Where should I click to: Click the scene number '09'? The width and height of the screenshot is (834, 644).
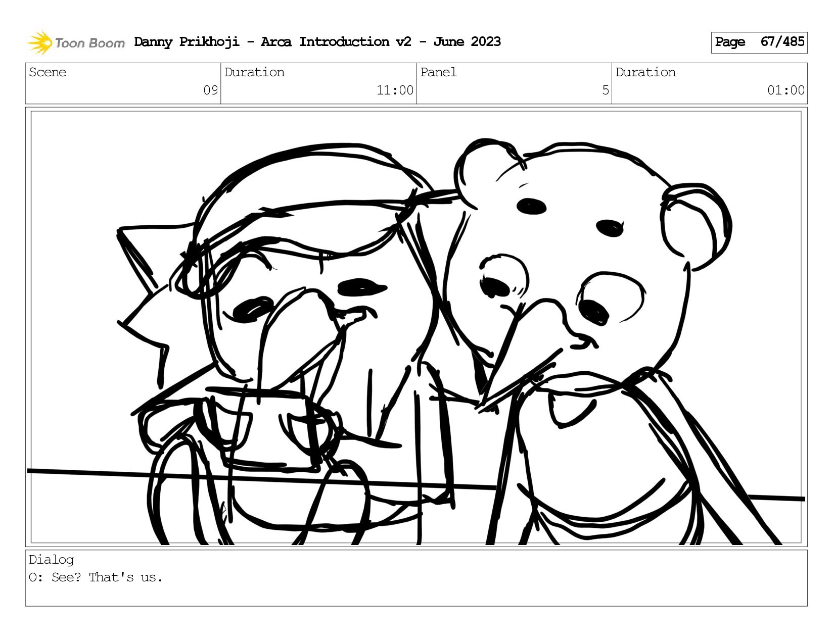(211, 90)
